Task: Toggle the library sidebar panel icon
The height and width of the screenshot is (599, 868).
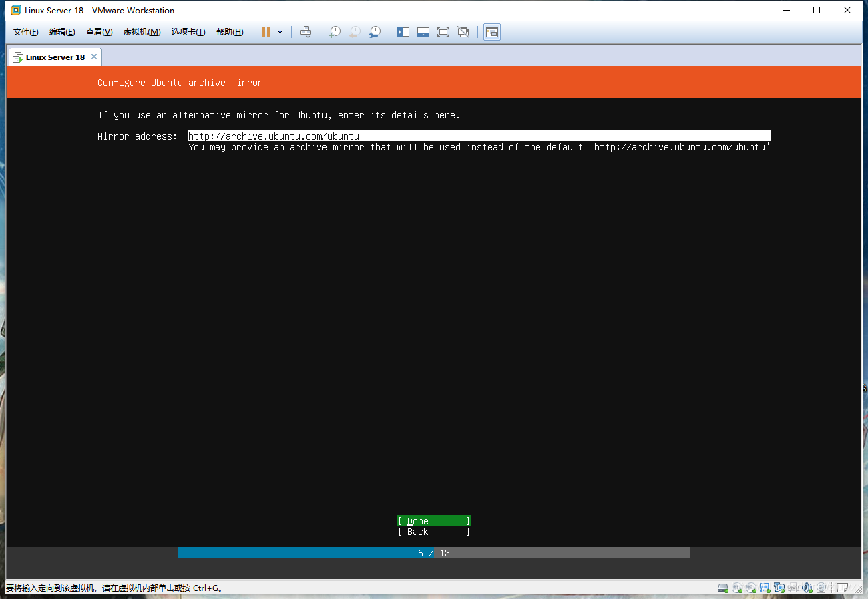Action: (403, 32)
